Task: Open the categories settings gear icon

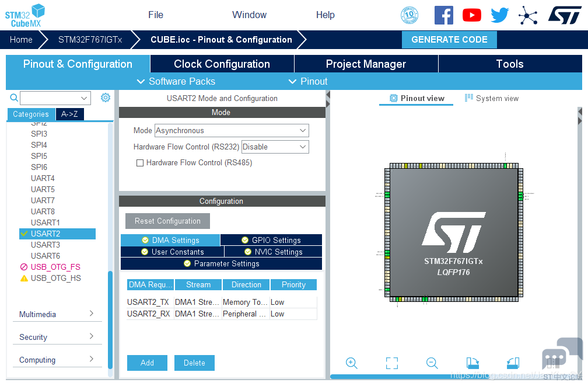Action: [106, 98]
